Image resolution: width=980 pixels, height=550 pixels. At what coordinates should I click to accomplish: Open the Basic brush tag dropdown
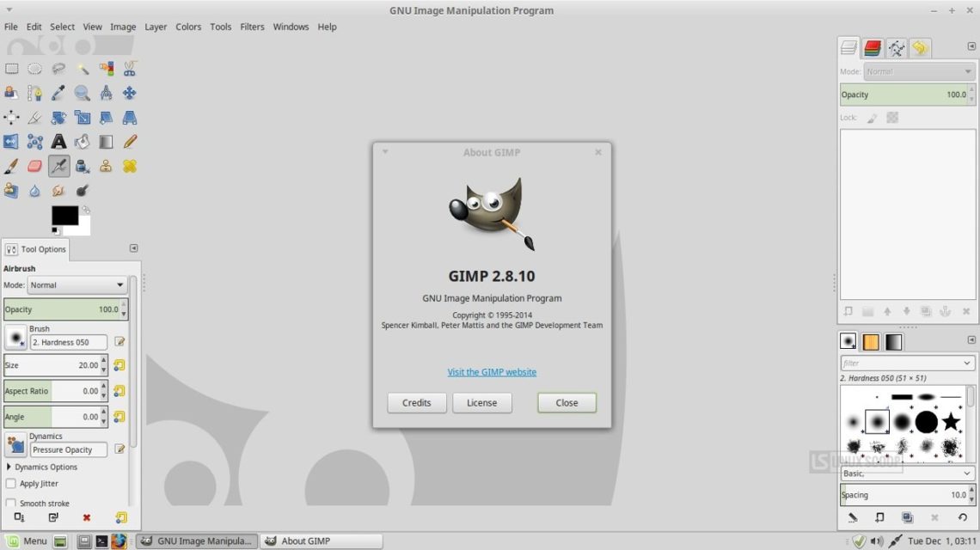click(907, 474)
